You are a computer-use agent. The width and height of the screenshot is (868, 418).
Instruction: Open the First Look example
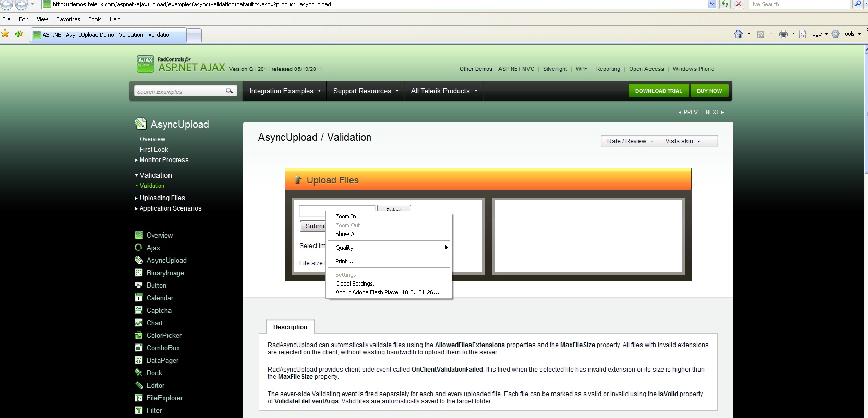(154, 150)
